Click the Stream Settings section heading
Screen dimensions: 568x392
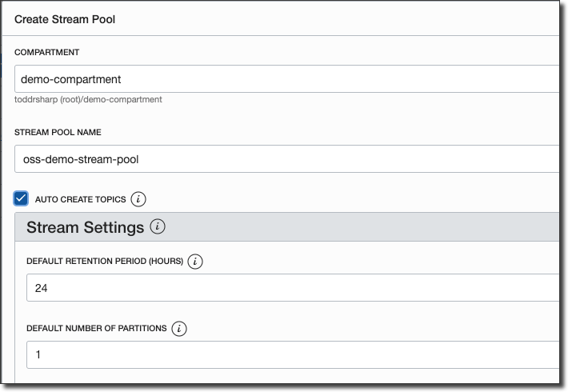click(x=86, y=227)
